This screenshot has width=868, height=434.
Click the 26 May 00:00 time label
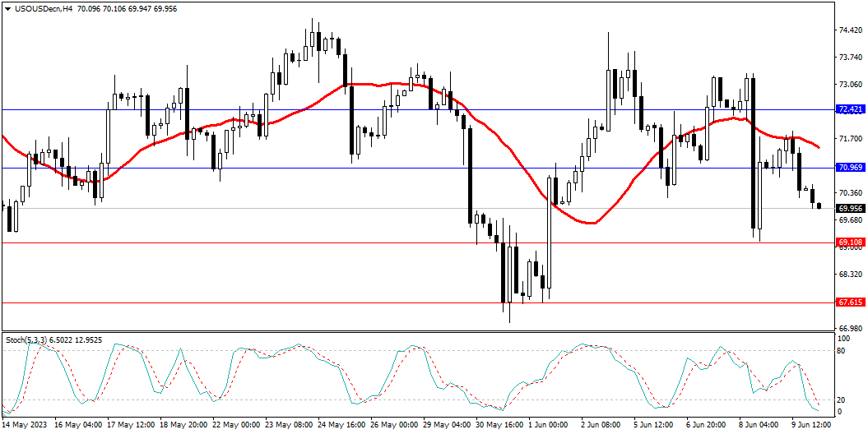pyautogui.click(x=393, y=425)
